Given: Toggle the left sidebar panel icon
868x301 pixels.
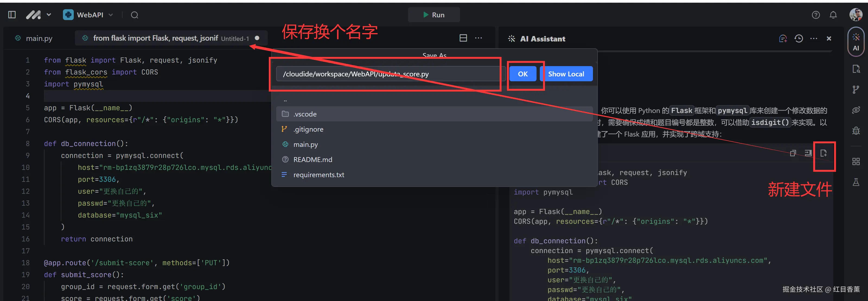Looking at the screenshot, I should pyautogui.click(x=12, y=15).
